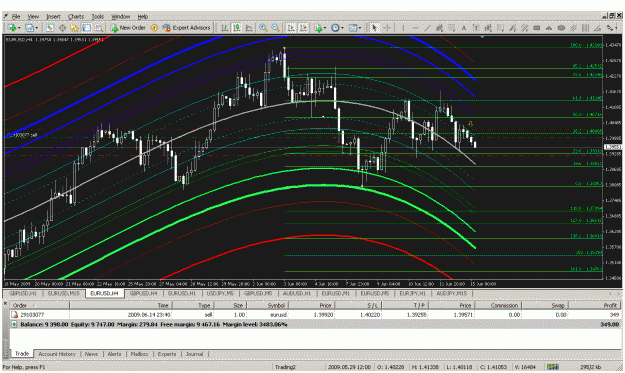Screen dimensions: 625x373
Task: Switch to the EURJPY,H1 chart tab
Action: (413, 293)
